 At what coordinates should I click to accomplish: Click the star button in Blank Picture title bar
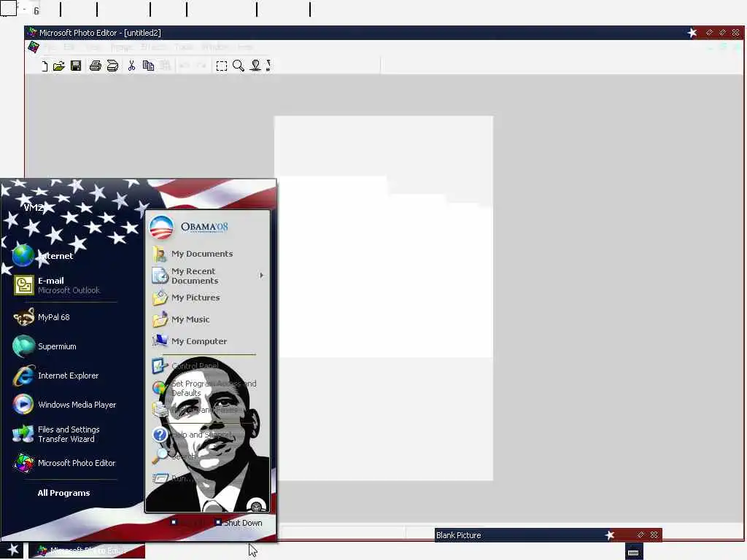click(x=610, y=535)
